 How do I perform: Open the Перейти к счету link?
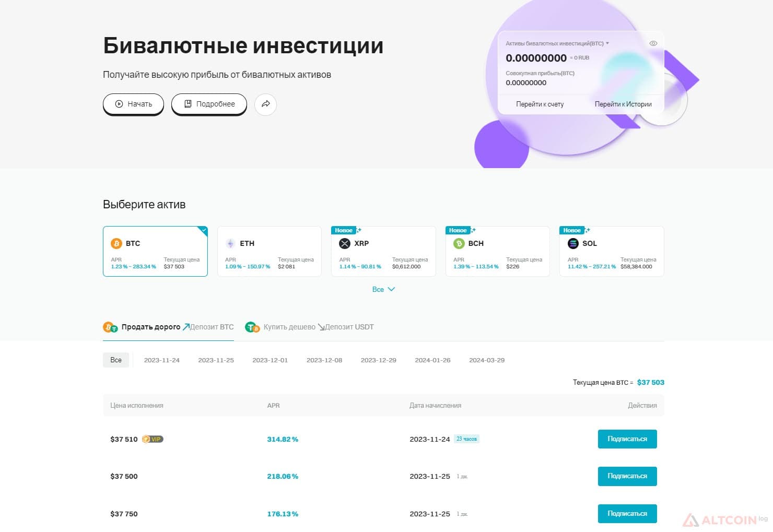click(x=540, y=104)
